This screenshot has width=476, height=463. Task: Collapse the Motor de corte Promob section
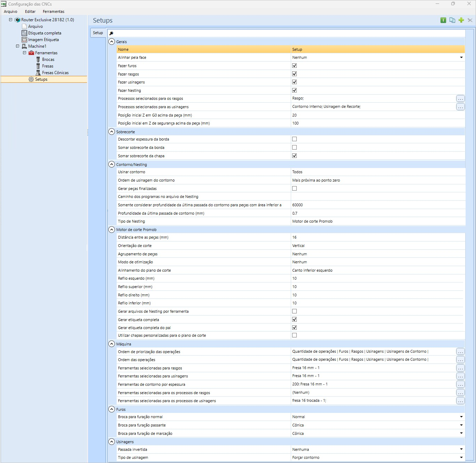coord(112,230)
